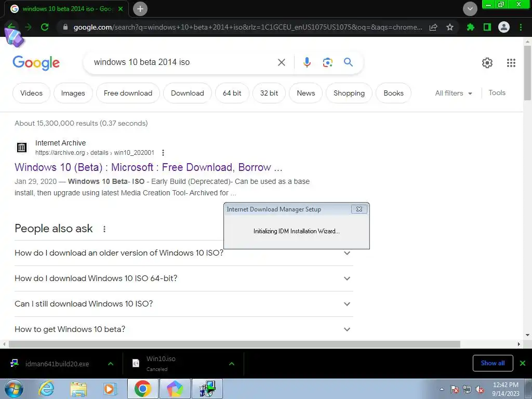The width and height of the screenshot is (532, 399).
Task: Expand 'How do I download Windows 10 ISO 64-bit?'
Action: tap(183, 278)
